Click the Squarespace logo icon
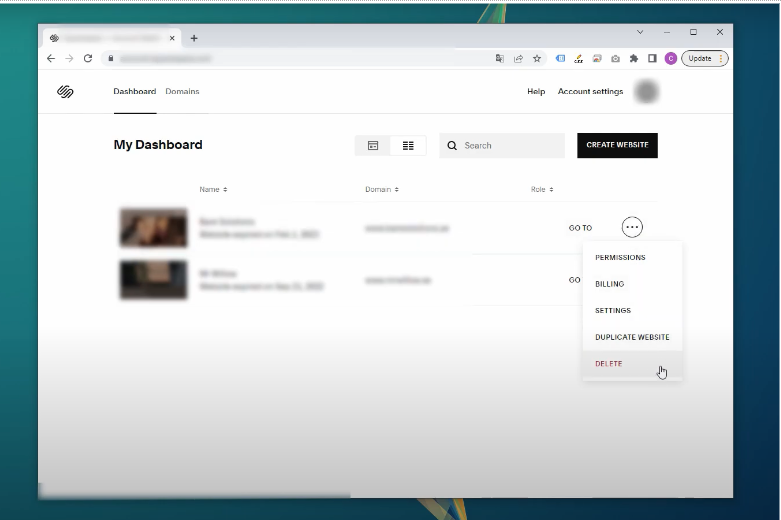Viewport: 781px width, 520px height. point(65,92)
